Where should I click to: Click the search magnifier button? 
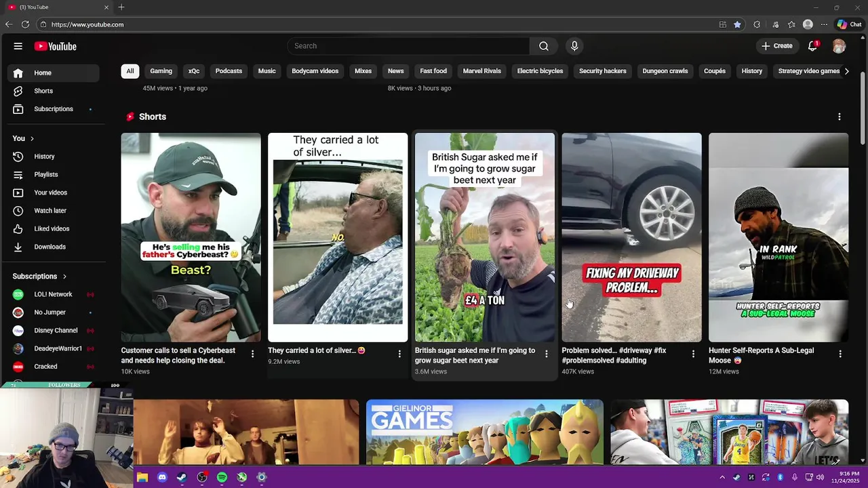[x=544, y=46]
